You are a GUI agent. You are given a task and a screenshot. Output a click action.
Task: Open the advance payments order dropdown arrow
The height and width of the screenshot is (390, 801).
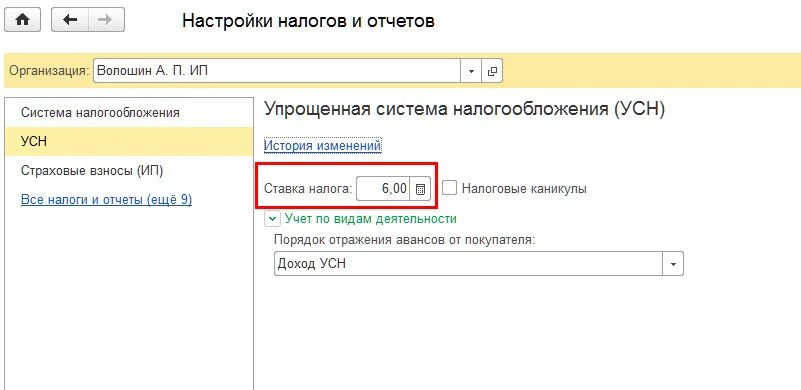(673, 264)
